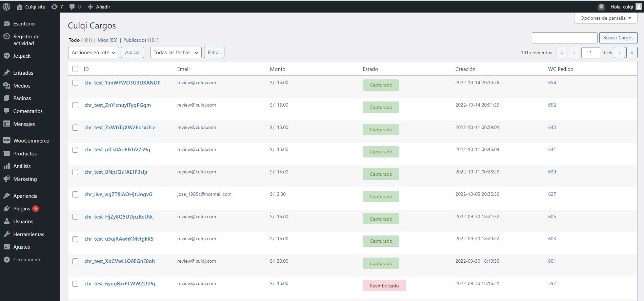Open WC Pedido link 654
The height and width of the screenshot is (301, 644).
click(552, 82)
